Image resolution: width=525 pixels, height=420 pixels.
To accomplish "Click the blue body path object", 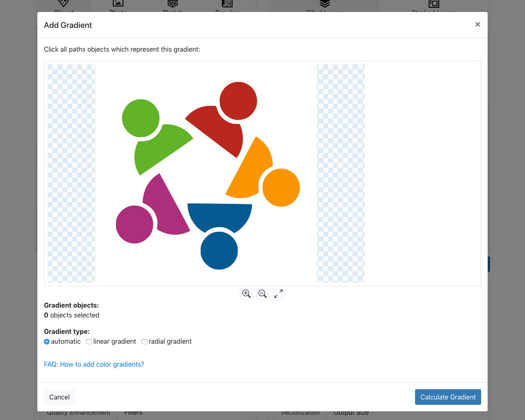I will point(220,215).
